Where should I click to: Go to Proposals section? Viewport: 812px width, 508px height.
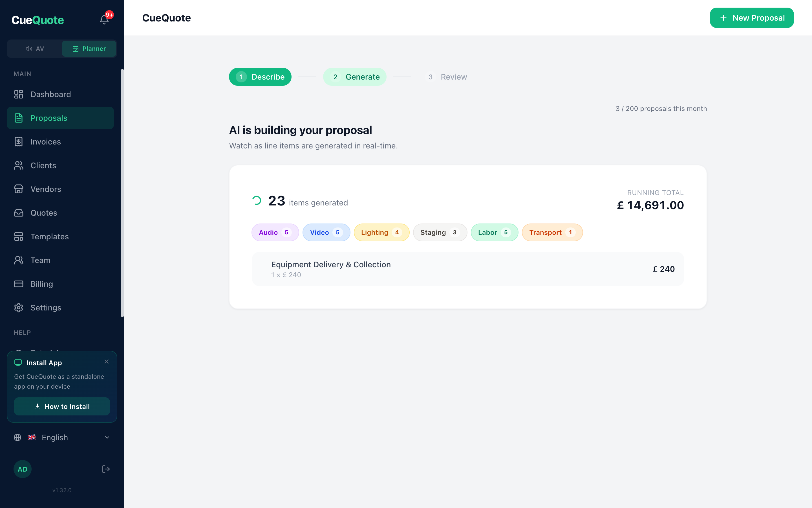click(60, 118)
